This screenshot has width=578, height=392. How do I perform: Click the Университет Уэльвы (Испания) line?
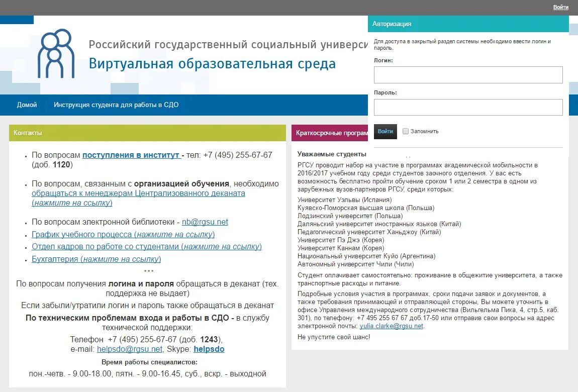pyautogui.click(x=345, y=200)
